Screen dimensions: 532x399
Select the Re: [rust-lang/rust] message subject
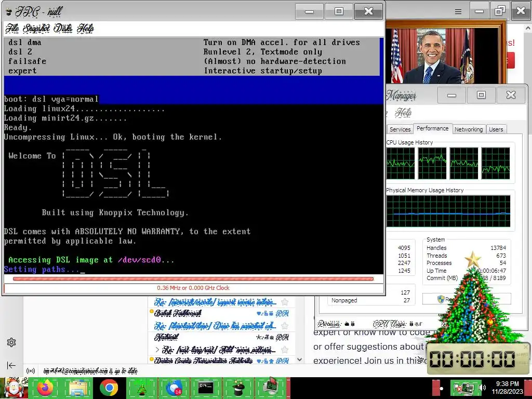tap(219, 350)
